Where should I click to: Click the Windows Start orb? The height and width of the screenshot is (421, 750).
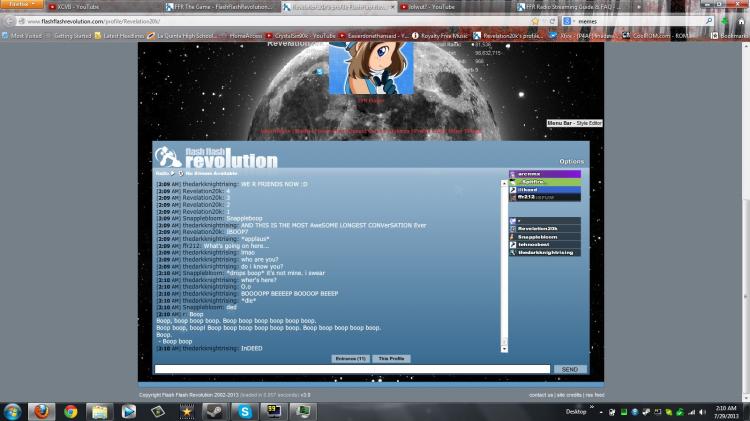[x=14, y=410]
